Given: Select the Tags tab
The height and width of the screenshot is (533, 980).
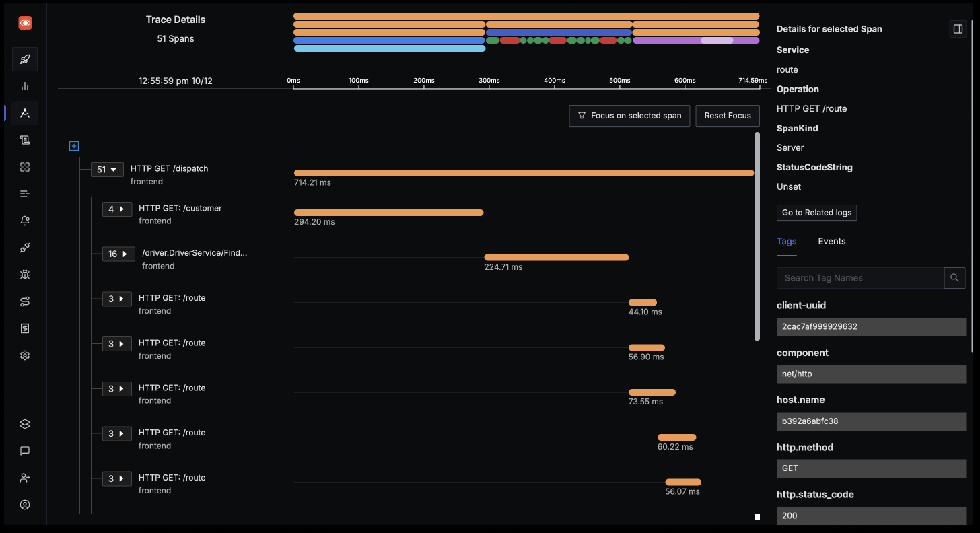Looking at the screenshot, I should [786, 242].
